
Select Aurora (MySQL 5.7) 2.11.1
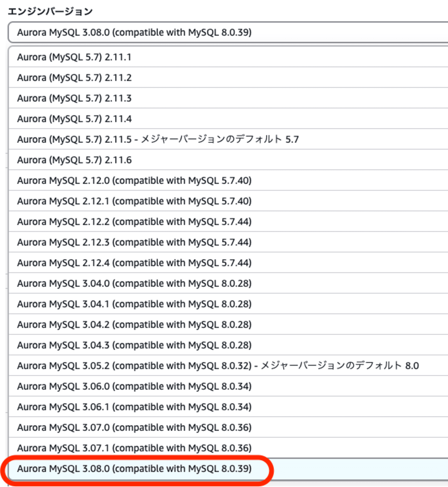228,57
